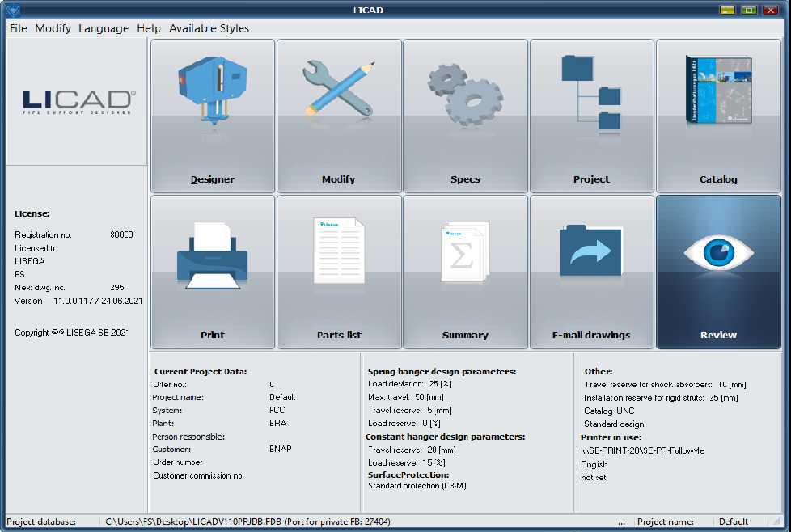Screen dimensions: 791x532
Task: Click 'Standard protection (C3-M)' text
Action: click(417, 486)
